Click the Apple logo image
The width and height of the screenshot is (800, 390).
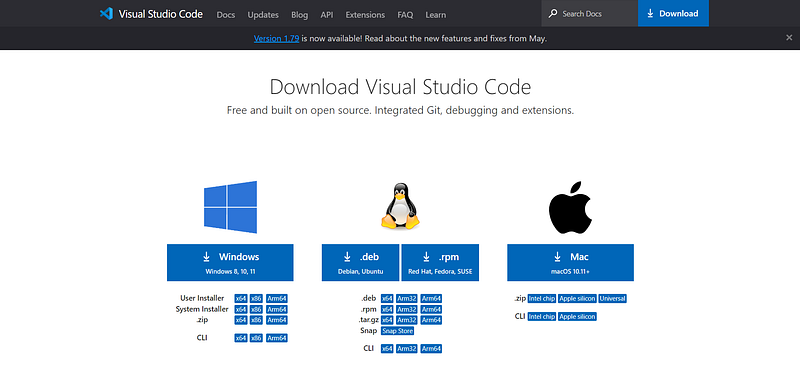(570, 207)
